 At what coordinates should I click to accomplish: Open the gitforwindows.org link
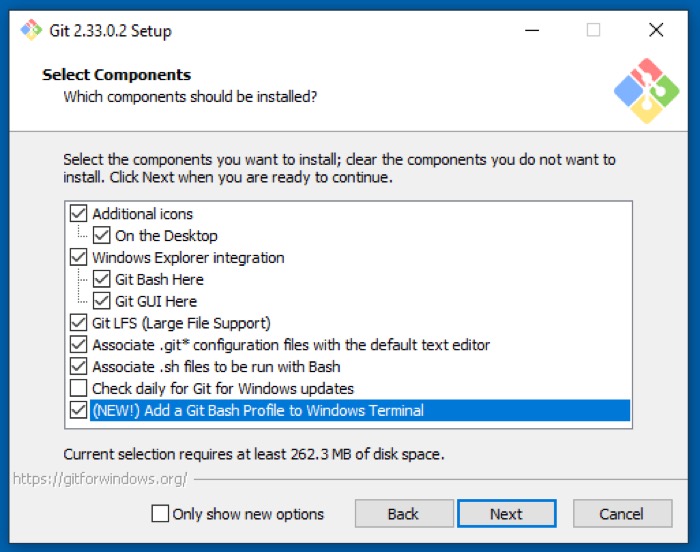click(100, 479)
